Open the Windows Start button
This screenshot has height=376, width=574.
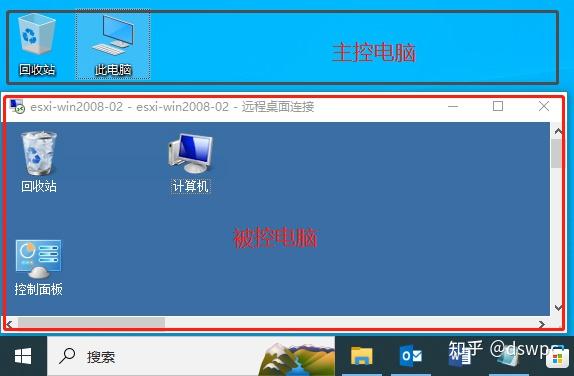point(23,356)
